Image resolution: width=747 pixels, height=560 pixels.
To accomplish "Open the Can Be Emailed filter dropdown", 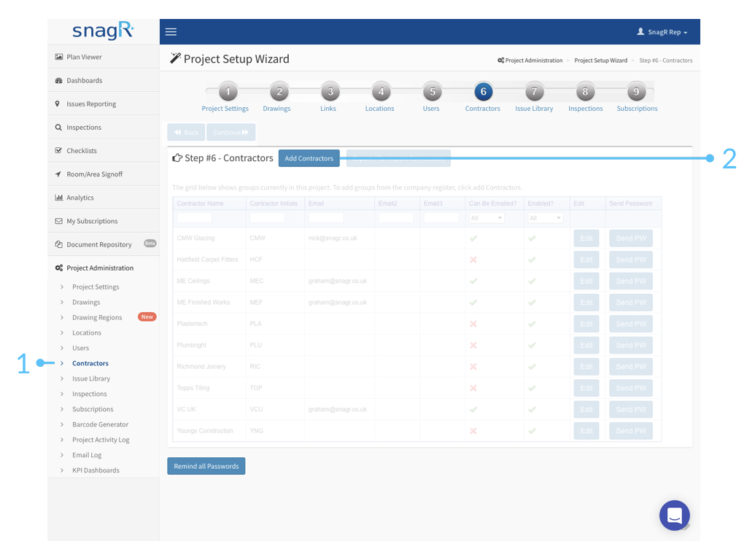I will pos(487,218).
